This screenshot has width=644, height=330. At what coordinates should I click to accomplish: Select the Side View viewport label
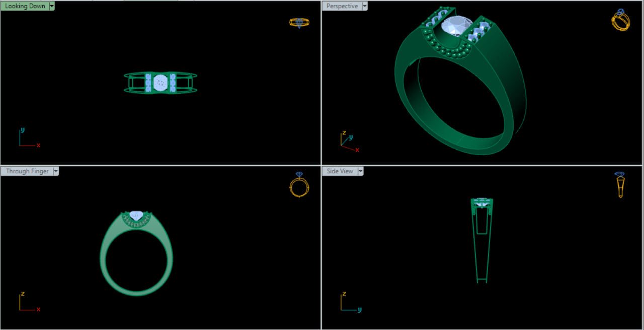coord(340,171)
